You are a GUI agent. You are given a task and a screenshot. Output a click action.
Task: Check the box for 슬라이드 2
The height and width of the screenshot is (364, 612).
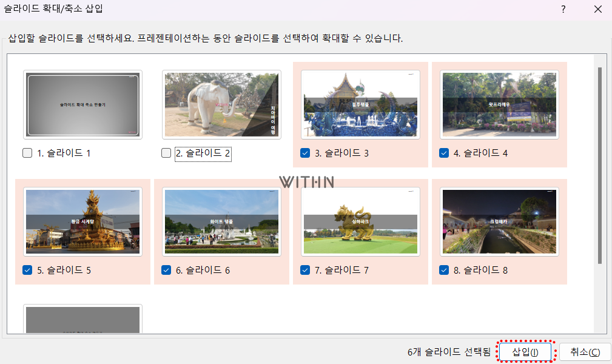(x=166, y=153)
